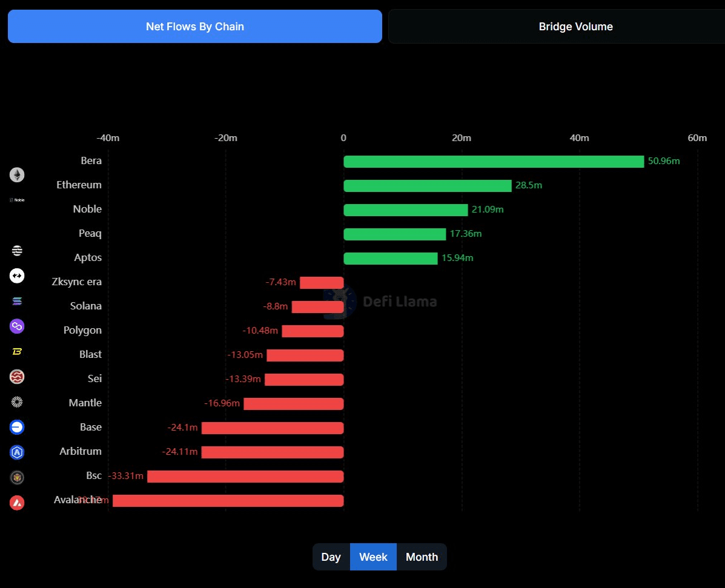Switch timeframe to Day

pos(331,557)
